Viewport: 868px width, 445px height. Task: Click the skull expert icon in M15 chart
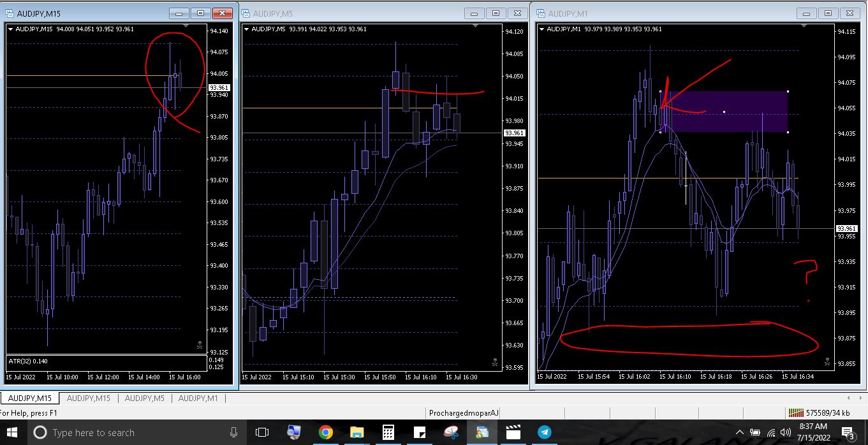click(x=200, y=346)
